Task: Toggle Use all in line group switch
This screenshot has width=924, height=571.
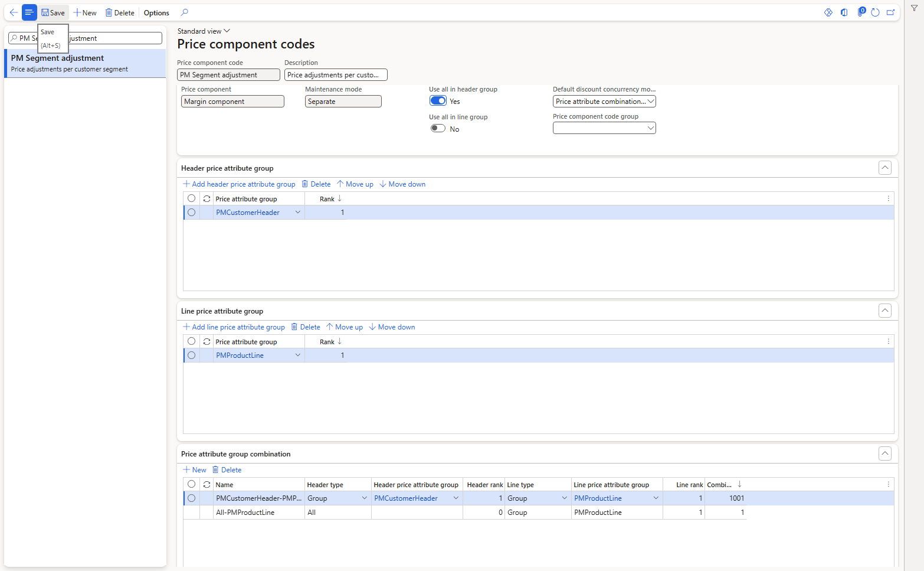Action: (x=438, y=129)
